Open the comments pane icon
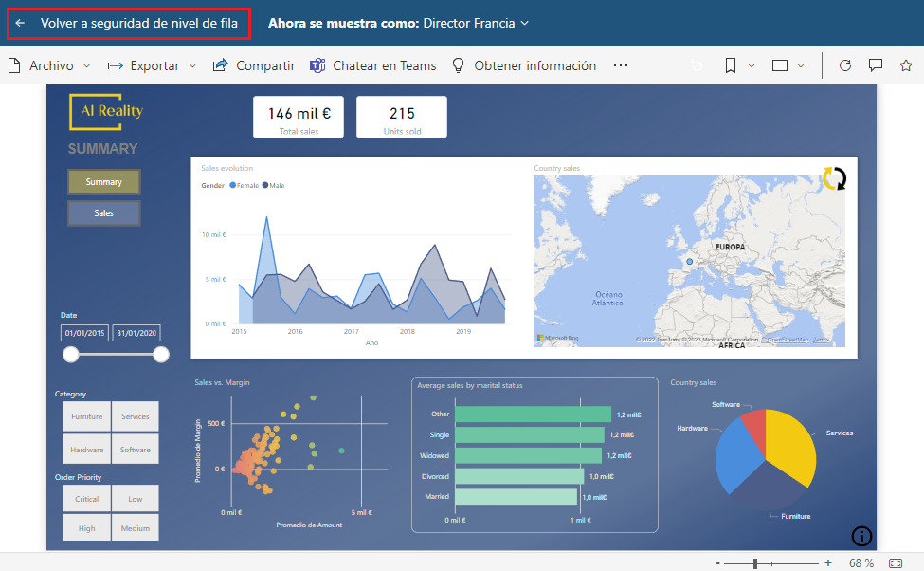924x571 pixels. [x=876, y=65]
